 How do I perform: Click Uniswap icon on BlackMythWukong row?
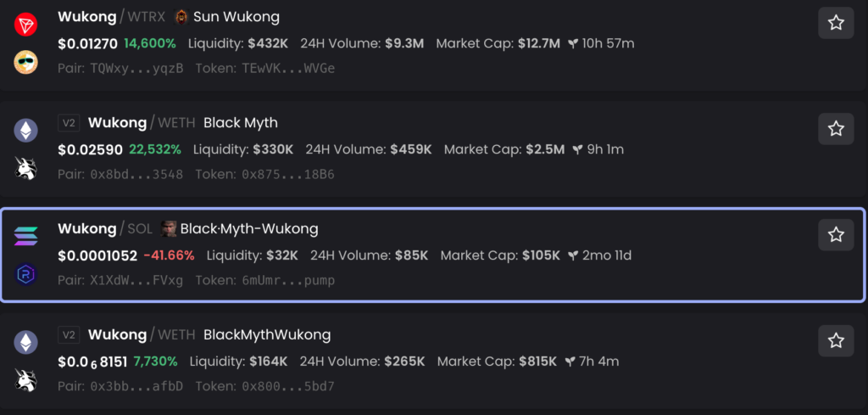point(25,380)
